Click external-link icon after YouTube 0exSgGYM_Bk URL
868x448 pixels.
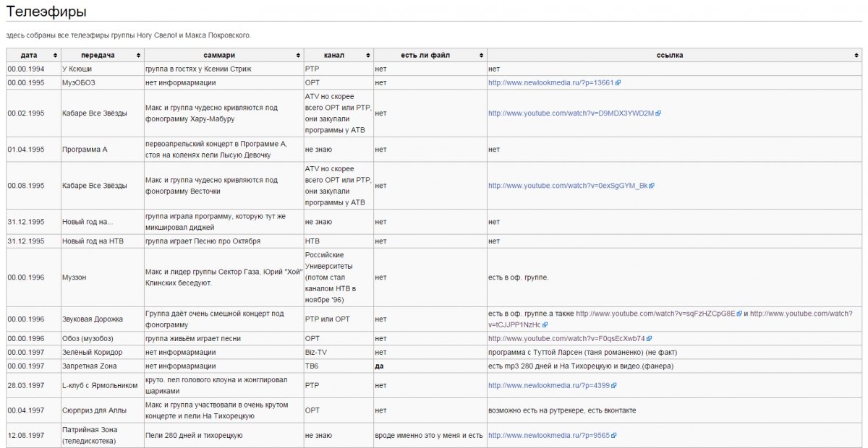[x=652, y=186]
